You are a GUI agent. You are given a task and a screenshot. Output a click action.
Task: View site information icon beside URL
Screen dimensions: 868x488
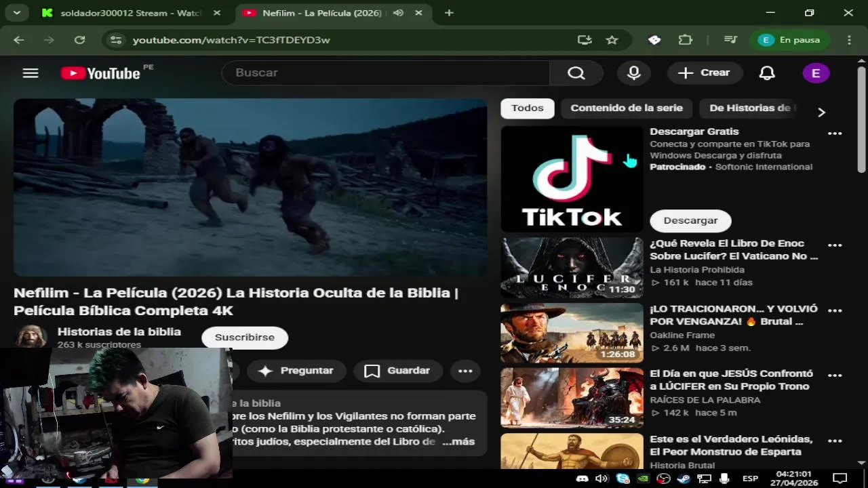coord(116,40)
